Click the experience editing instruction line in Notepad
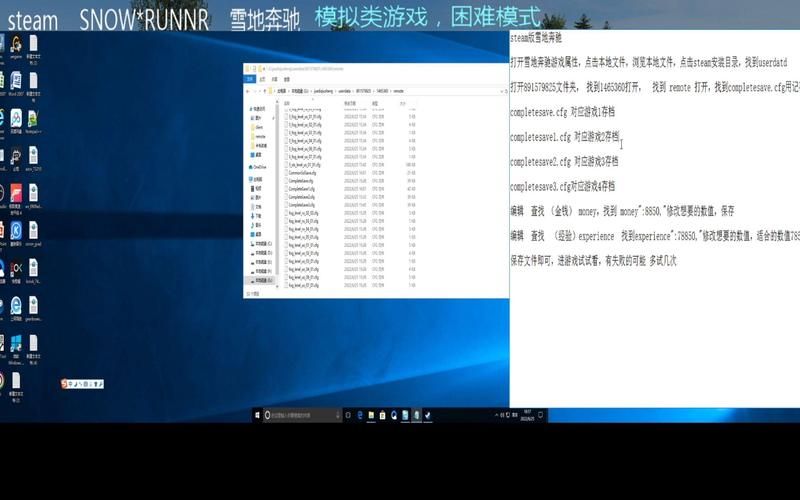The height and width of the screenshot is (500, 800). 655,236
